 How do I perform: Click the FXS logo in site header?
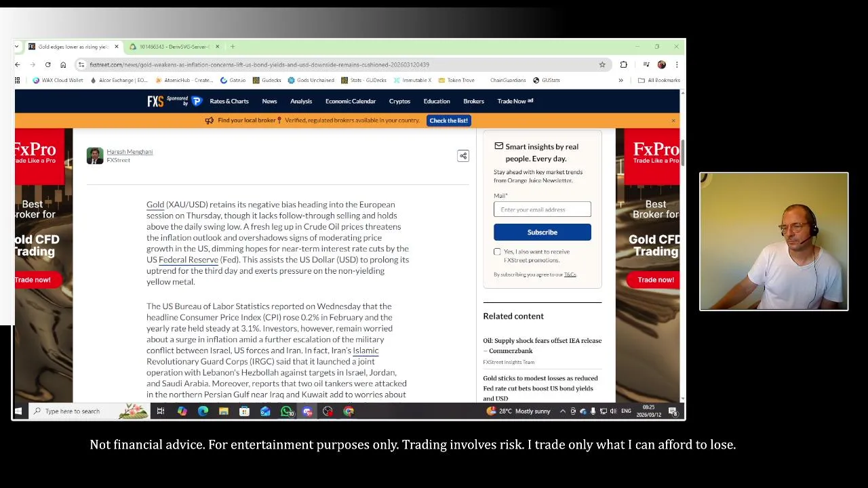tap(155, 101)
